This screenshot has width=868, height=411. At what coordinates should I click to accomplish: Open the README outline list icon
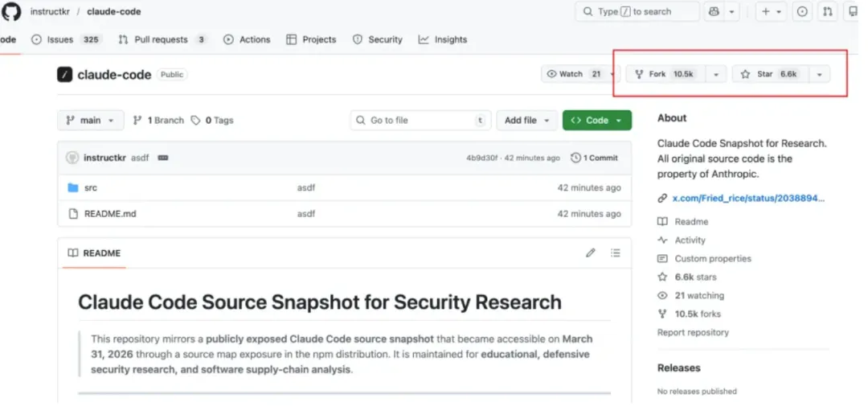click(616, 253)
